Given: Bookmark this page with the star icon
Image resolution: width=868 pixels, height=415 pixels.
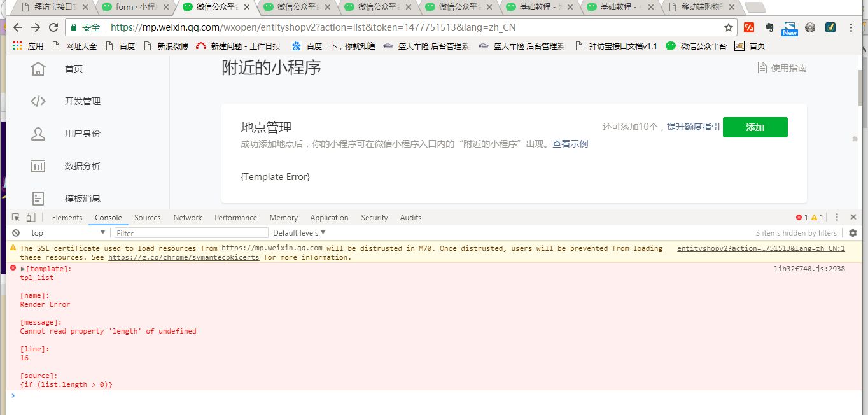Looking at the screenshot, I should [729, 27].
